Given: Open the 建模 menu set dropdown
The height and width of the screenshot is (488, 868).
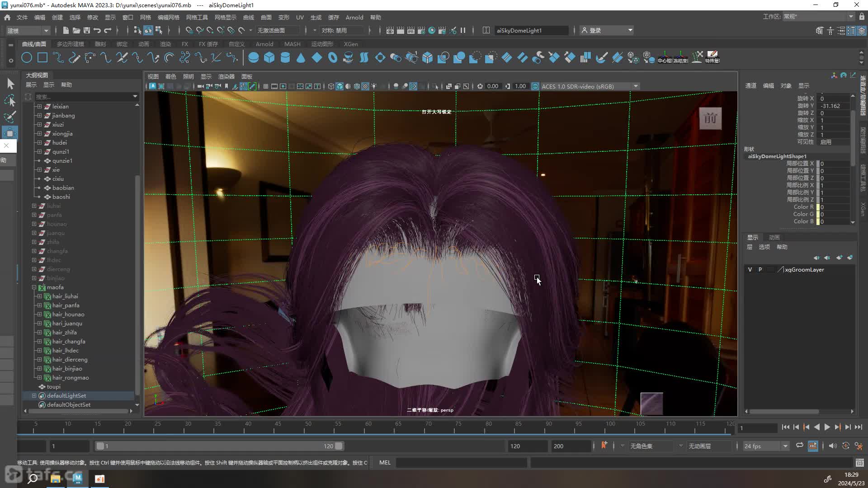Looking at the screenshot, I should 27,30.
